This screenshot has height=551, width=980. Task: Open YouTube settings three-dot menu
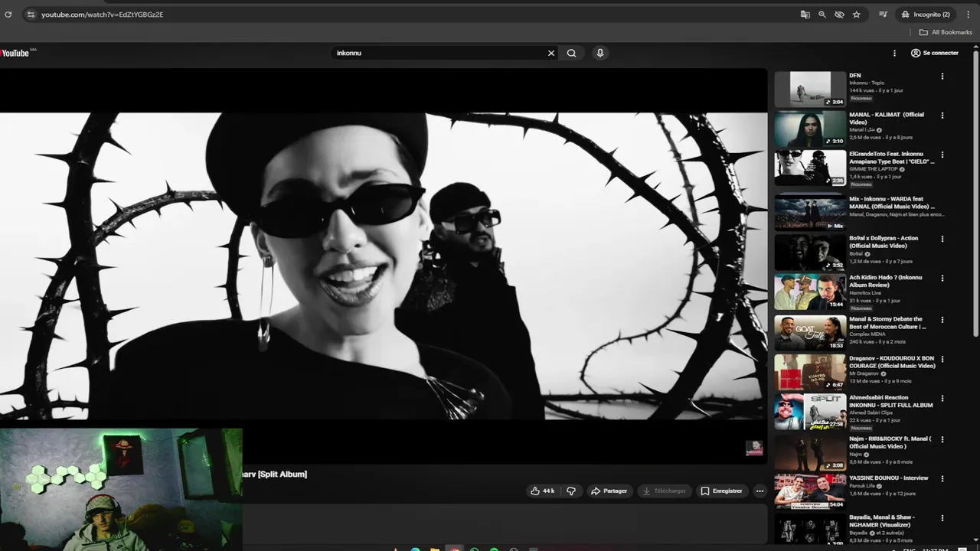pos(894,53)
